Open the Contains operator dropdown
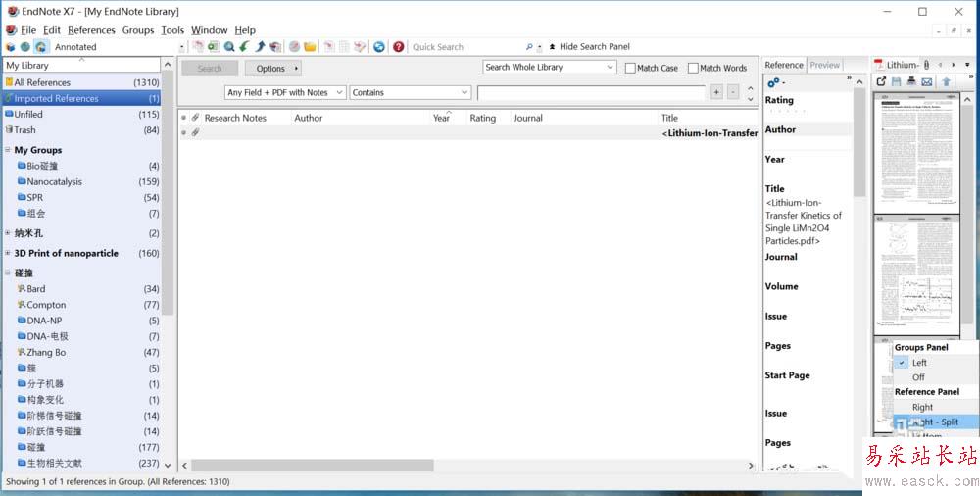This screenshot has width=980, height=496. click(x=410, y=92)
